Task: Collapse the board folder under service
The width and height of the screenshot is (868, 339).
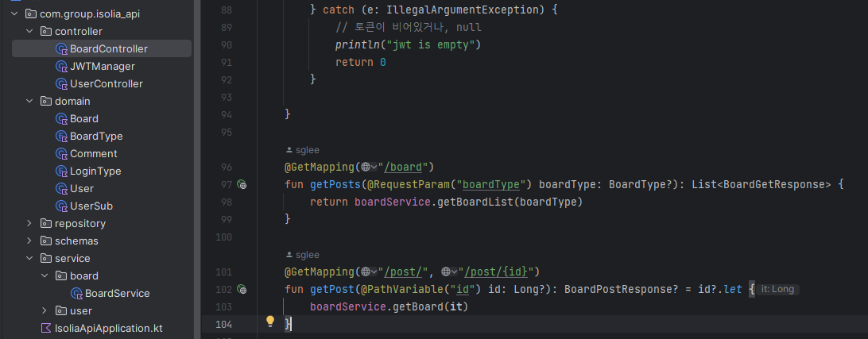Action: pos(44,276)
